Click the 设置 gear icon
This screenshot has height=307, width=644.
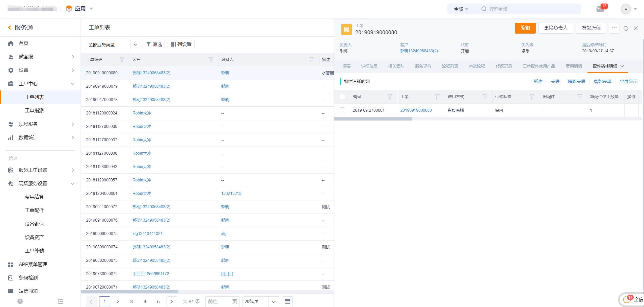[11, 70]
